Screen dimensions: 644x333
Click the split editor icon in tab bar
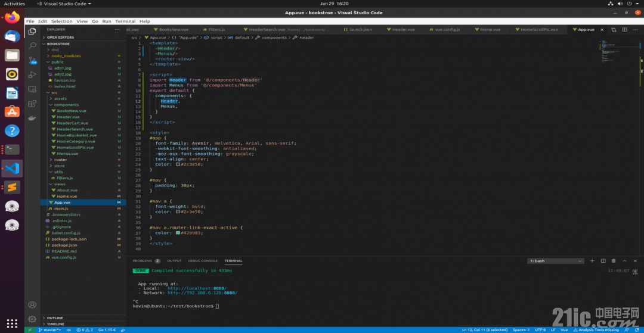625,30
